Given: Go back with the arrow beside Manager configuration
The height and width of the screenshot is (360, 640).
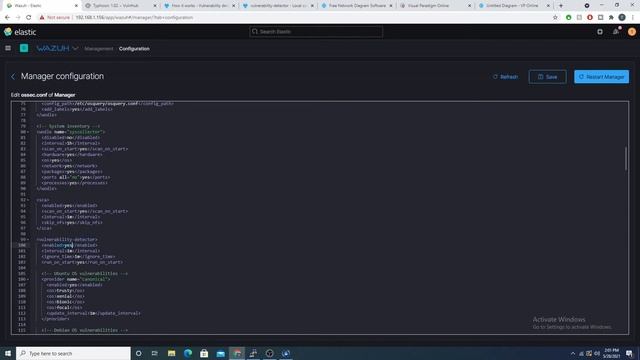Looking at the screenshot, I should 13,76.
